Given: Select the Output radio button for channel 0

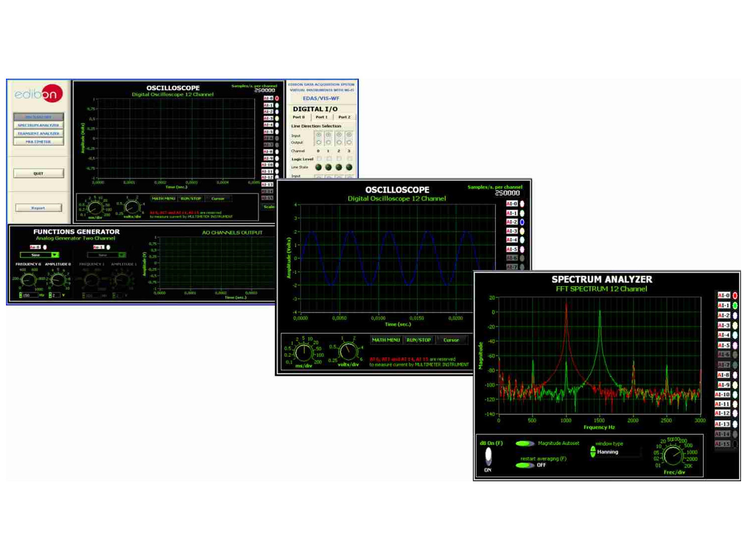Looking at the screenshot, I should (x=319, y=142).
